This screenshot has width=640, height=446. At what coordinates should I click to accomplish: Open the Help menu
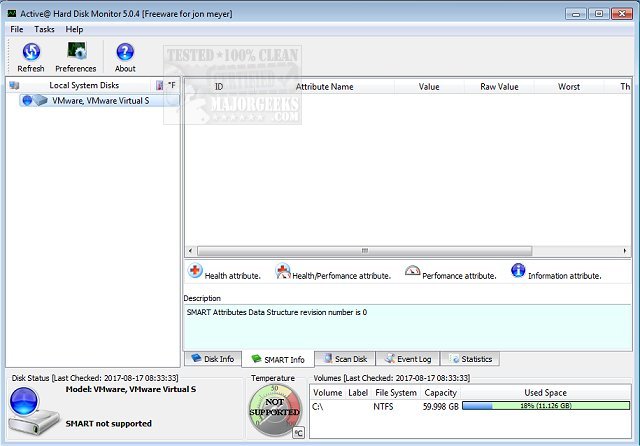(x=74, y=29)
